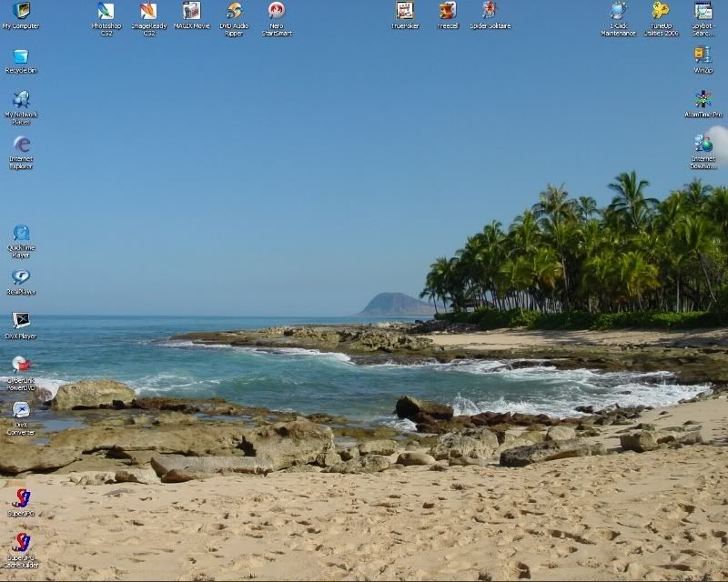Viewport: 728px width, 582px height.
Task: Select the Recycle Bin
Action: pos(20,56)
